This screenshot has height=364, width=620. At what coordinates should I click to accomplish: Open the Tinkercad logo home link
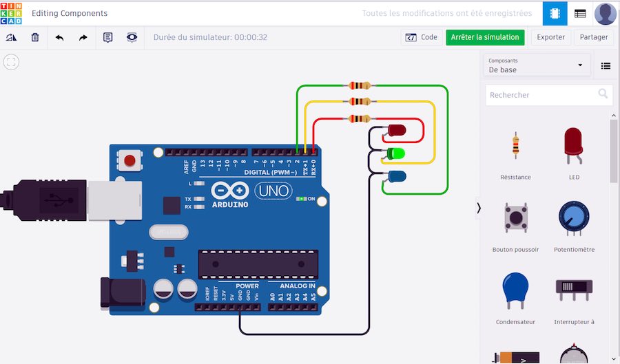coord(11,13)
